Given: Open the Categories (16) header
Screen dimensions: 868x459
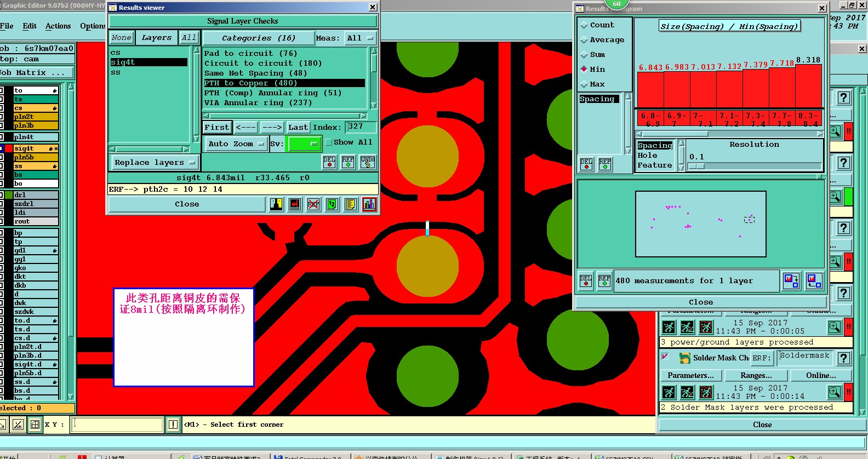Looking at the screenshot, I should (x=258, y=38).
